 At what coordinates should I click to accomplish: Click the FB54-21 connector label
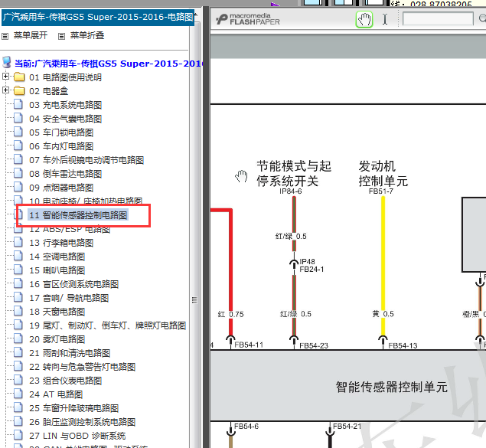[347, 427]
